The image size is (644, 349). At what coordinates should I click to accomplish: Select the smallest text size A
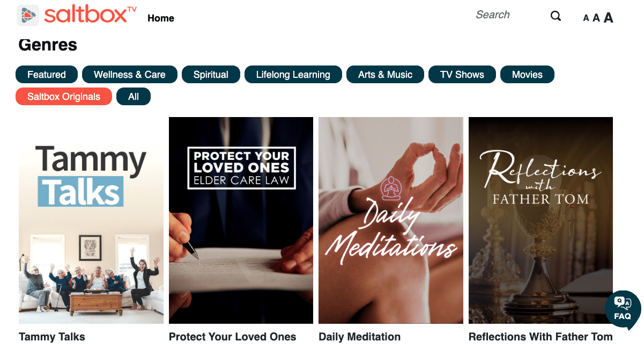coord(586,18)
